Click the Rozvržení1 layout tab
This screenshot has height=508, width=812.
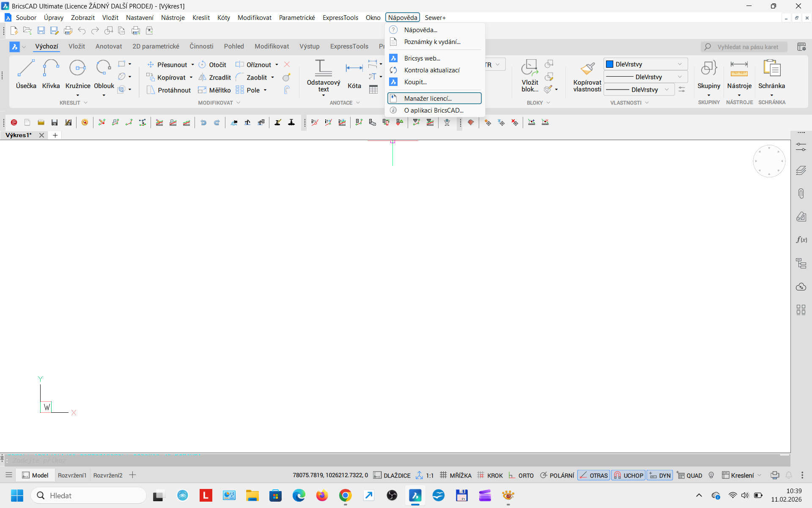pos(72,475)
